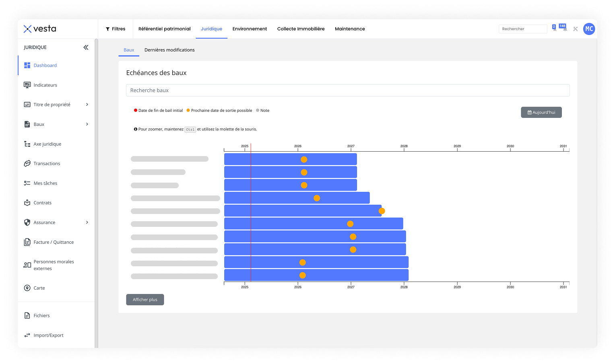Open the Filtres filter panel

[116, 29]
